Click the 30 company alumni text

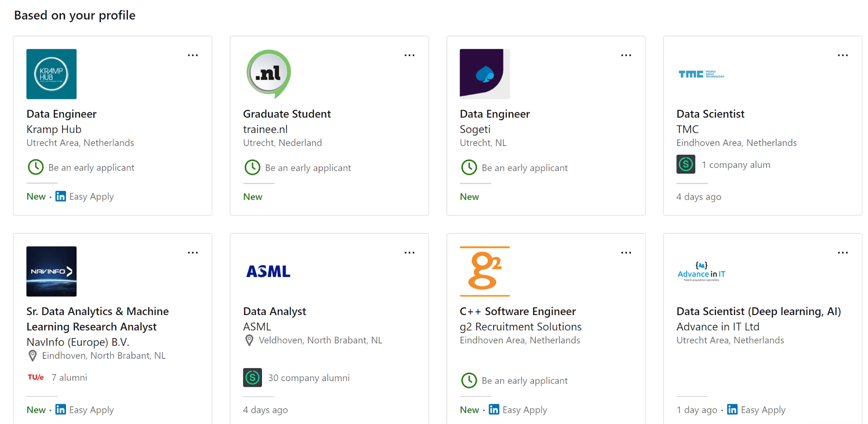point(308,378)
